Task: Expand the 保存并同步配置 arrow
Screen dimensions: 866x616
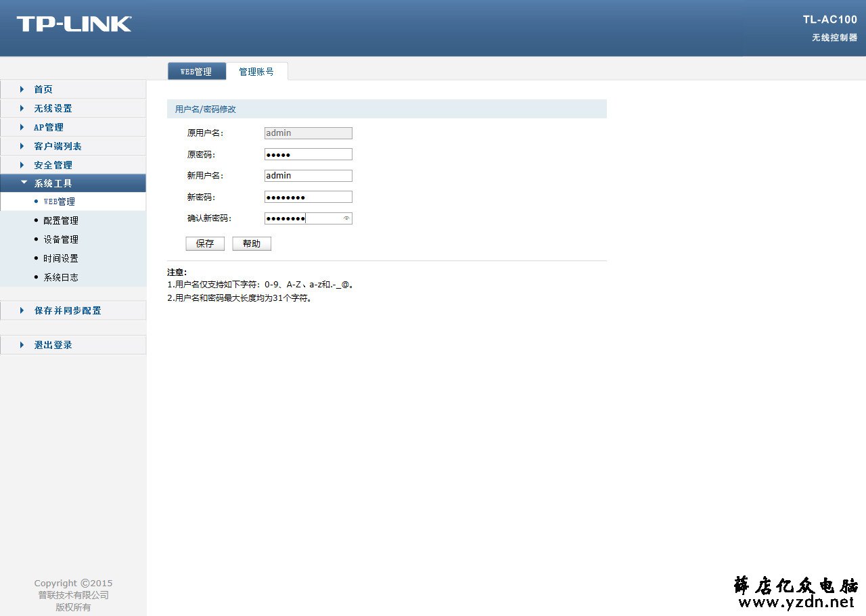Action: click(x=22, y=310)
